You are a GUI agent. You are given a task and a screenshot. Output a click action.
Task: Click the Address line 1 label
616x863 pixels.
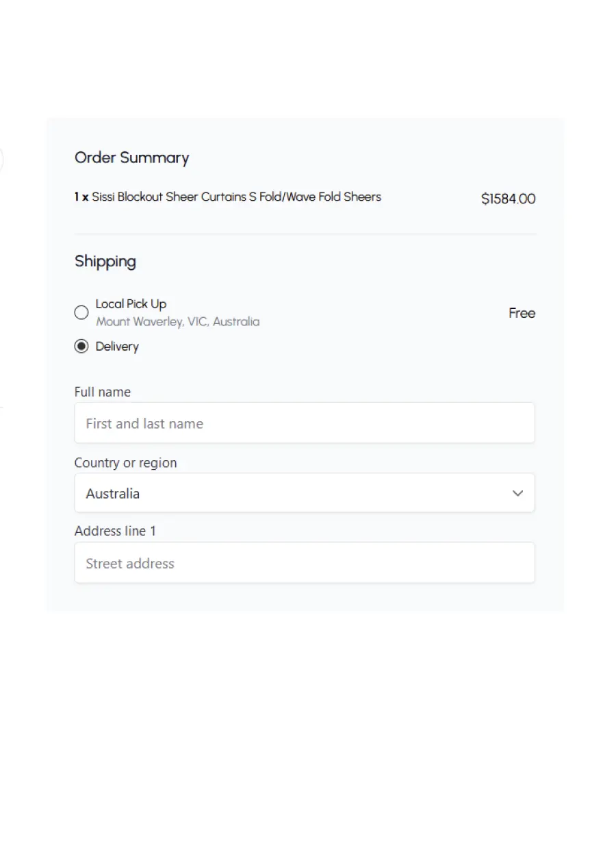[x=115, y=531]
